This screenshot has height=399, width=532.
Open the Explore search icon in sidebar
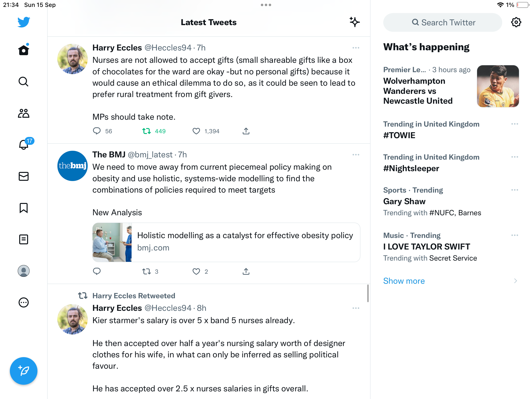(x=24, y=82)
